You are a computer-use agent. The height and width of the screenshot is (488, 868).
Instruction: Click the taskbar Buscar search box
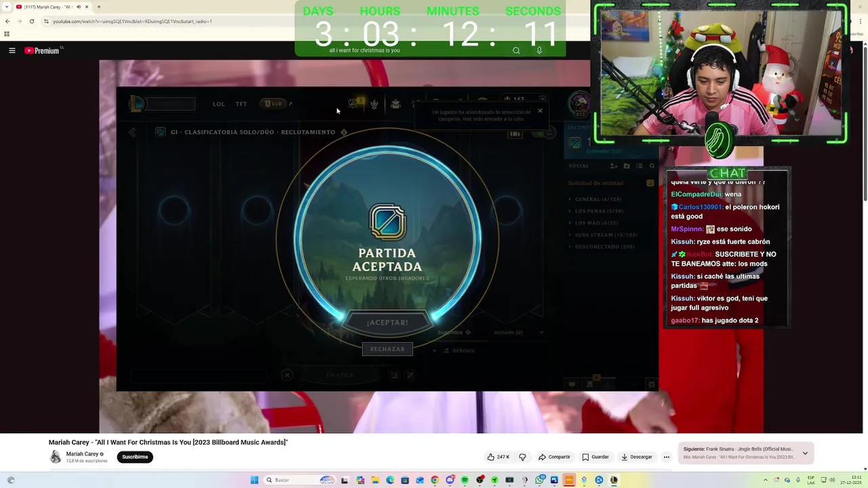(300, 480)
